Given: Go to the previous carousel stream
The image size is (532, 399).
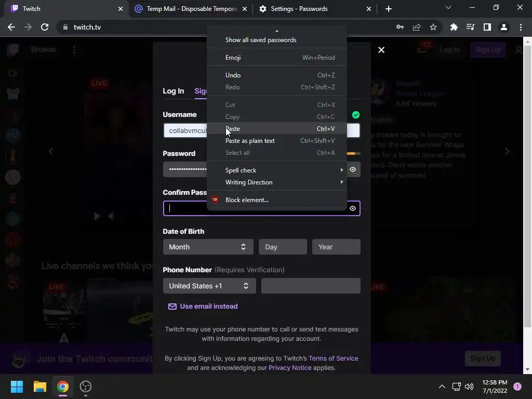Looking at the screenshot, I should point(51,151).
